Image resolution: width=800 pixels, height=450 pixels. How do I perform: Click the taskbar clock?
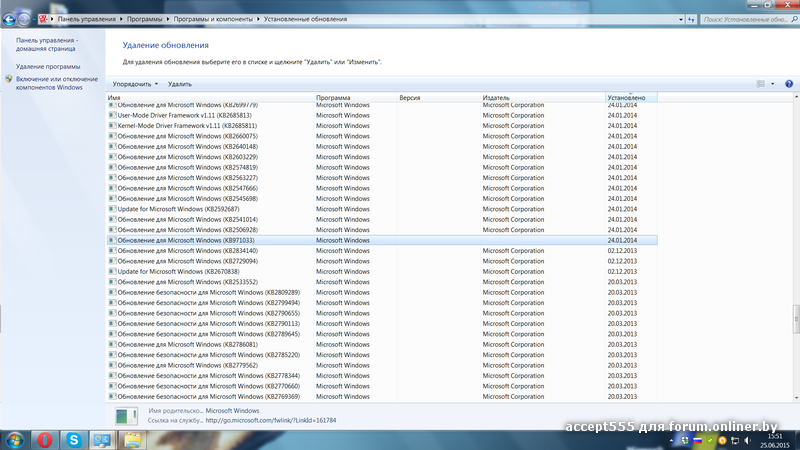[x=774, y=441]
